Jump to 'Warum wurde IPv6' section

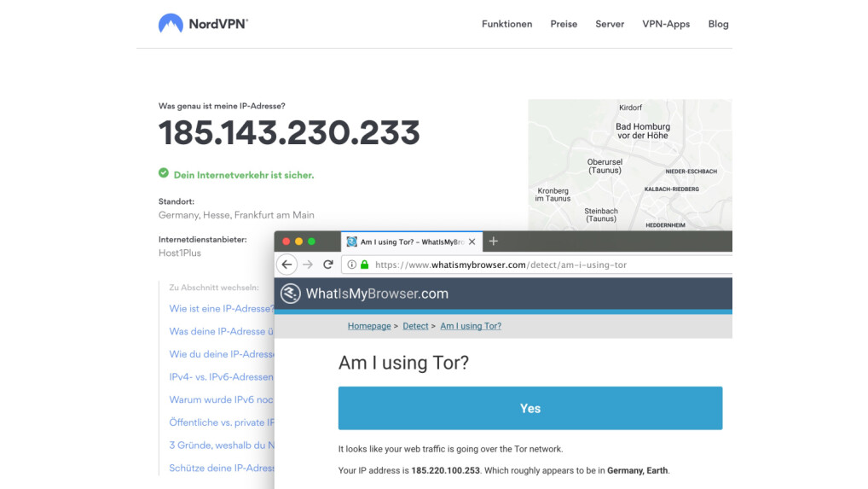click(x=222, y=399)
